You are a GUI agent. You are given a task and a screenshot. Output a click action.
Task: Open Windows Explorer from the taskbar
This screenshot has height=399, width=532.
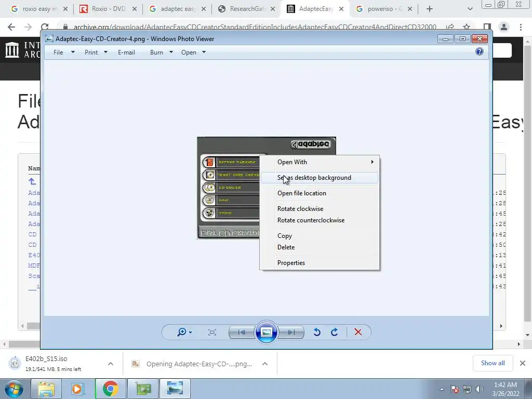(46, 389)
